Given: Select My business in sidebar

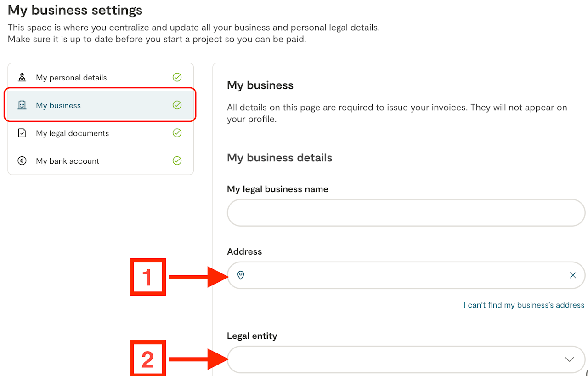Looking at the screenshot, I should pos(58,106).
